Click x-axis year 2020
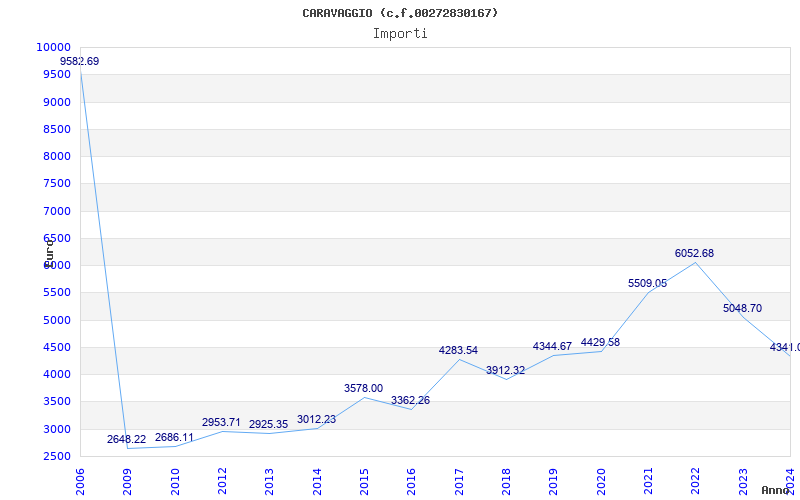 601,481
